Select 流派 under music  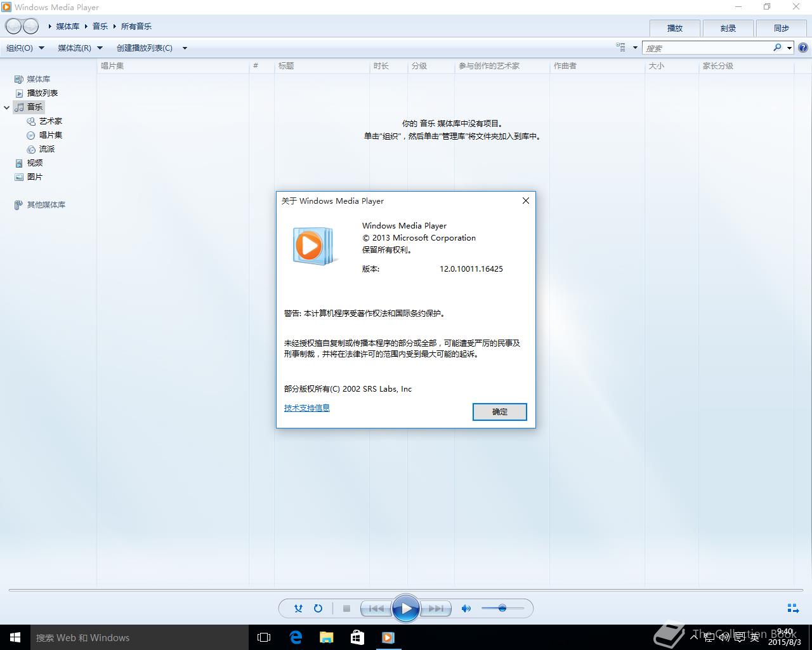[46, 149]
